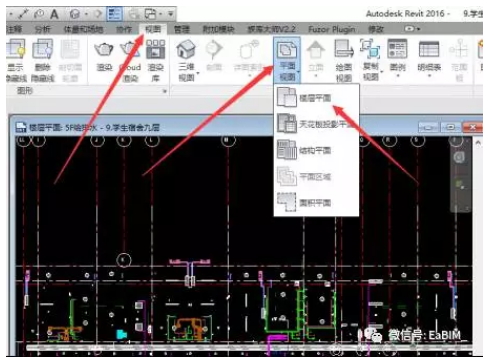Viewport: 494px width, 361px height.
Task: Open the 族库大师V2.2 ribbon tab
Action: pos(271,29)
